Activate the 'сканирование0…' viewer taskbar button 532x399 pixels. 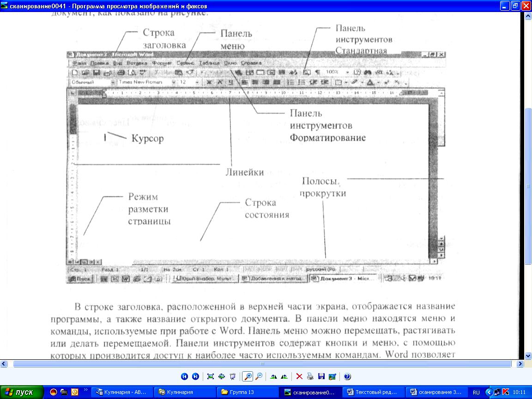(310, 392)
